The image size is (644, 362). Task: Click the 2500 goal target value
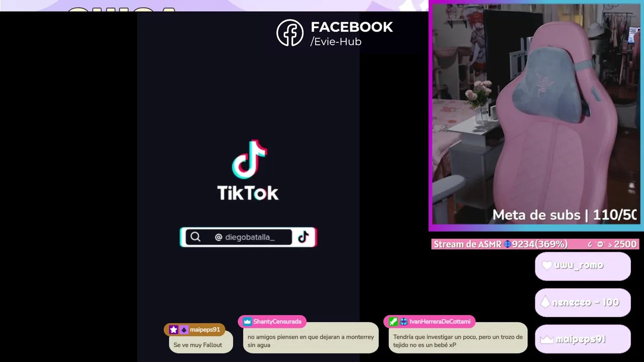(625, 244)
